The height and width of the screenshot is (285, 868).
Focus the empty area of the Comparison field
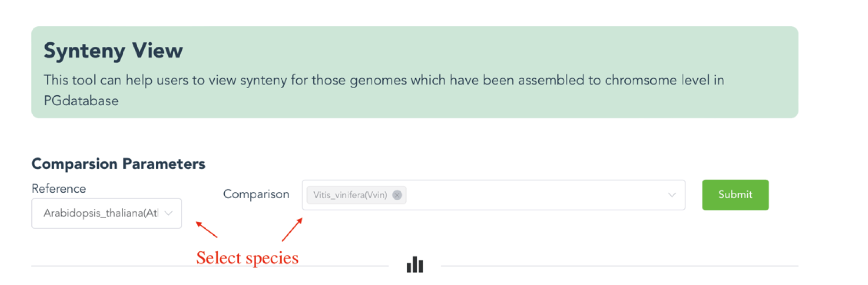coord(532,195)
